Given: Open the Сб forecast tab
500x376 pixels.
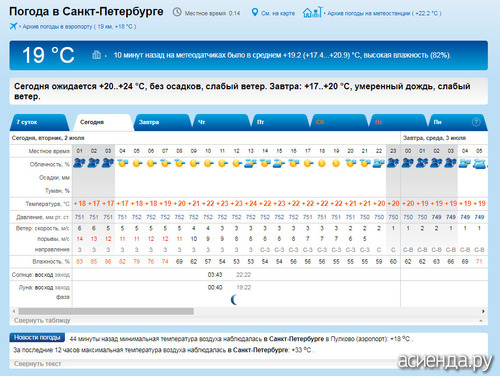Looking at the screenshot, I should pos(339,122).
